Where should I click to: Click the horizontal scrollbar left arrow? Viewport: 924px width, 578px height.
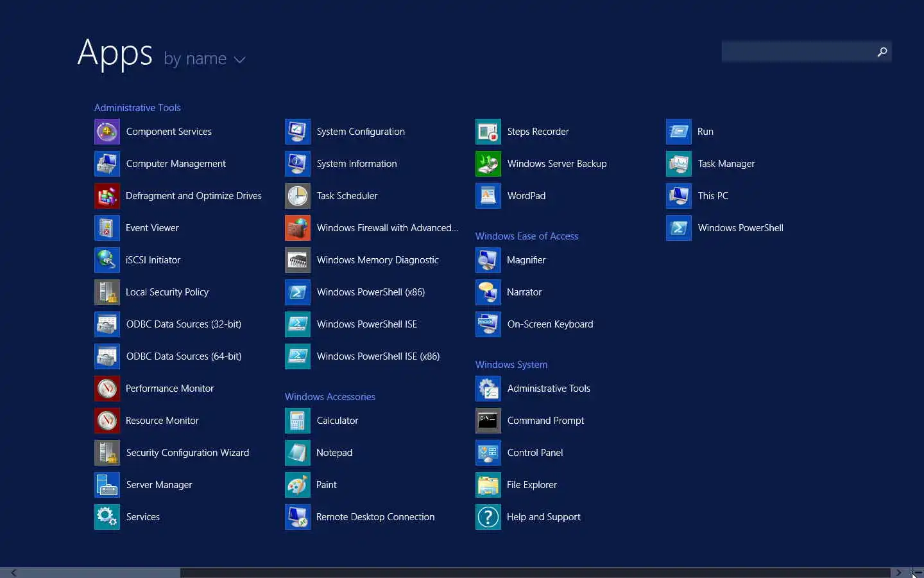tap(13, 572)
